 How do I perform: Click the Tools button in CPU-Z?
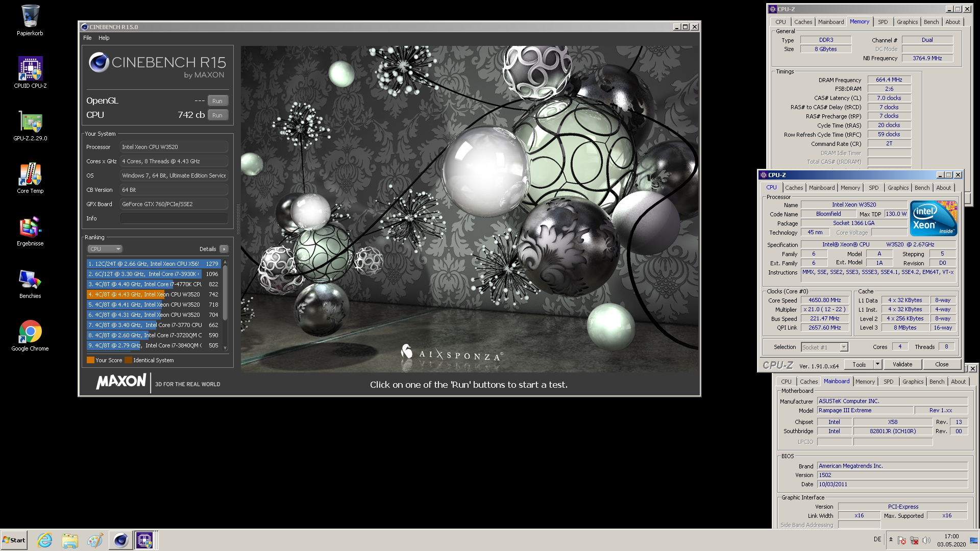859,364
